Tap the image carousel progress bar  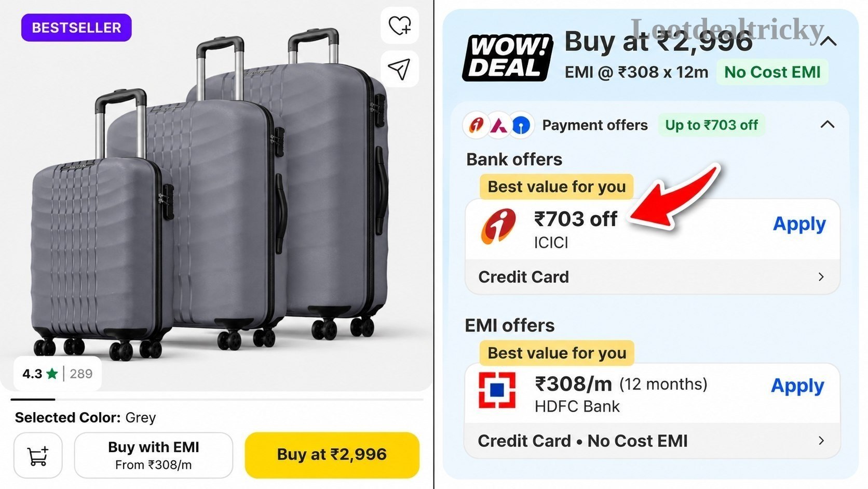[217, 399]
